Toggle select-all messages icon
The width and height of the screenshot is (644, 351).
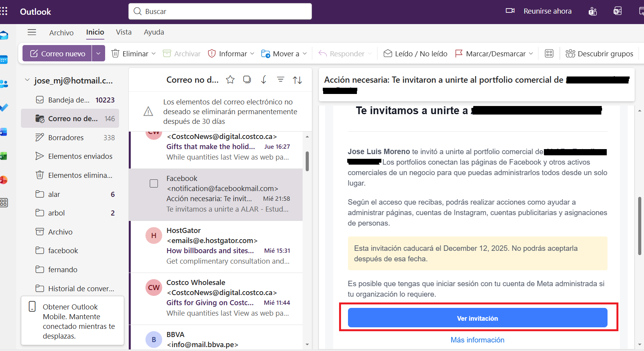(247, 80)
